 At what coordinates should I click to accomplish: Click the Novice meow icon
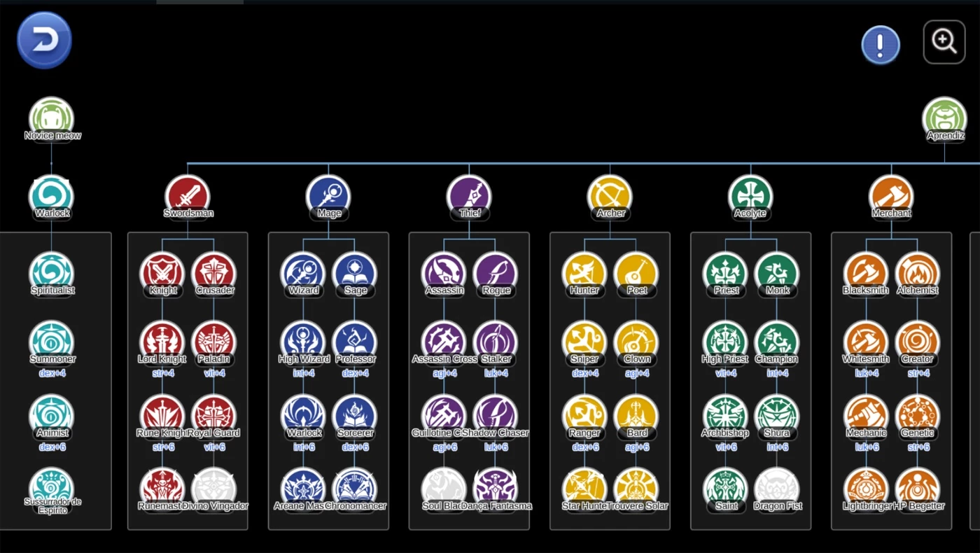point(52,119)
